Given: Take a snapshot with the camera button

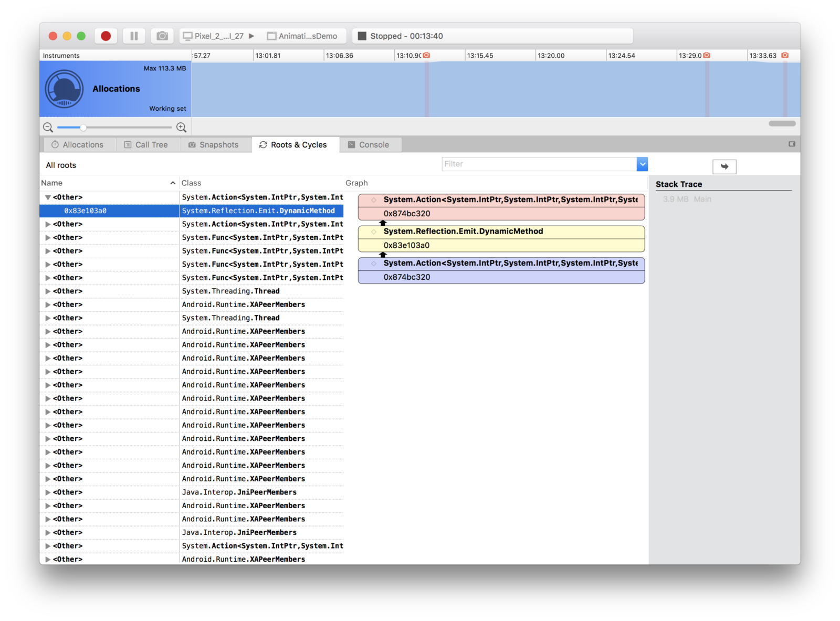Looking at the screenshot, I should pyautogui.click(x=162, y=36).
